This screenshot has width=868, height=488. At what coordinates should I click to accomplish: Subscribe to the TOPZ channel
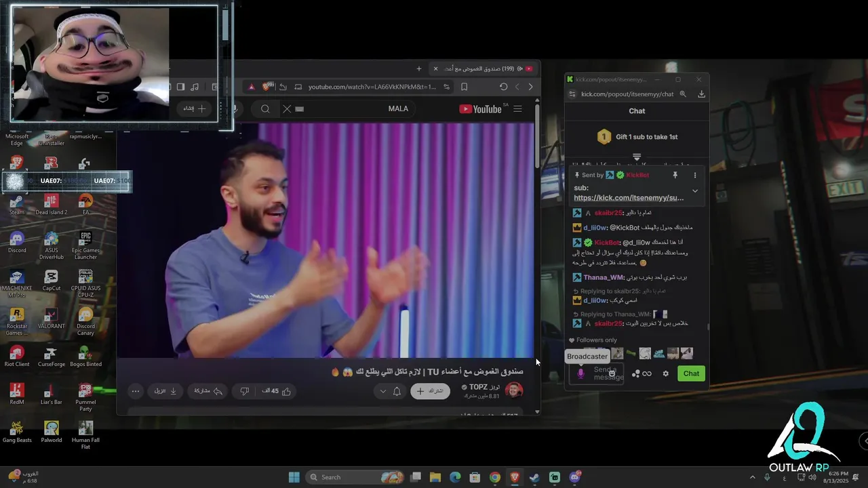430,391
